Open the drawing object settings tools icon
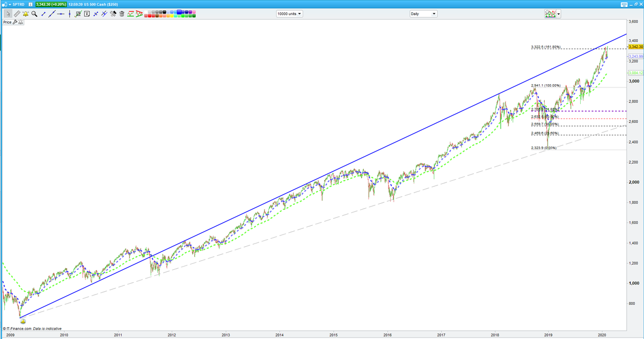The width and height of the screenshot is (644, 339). click(113, 13)
